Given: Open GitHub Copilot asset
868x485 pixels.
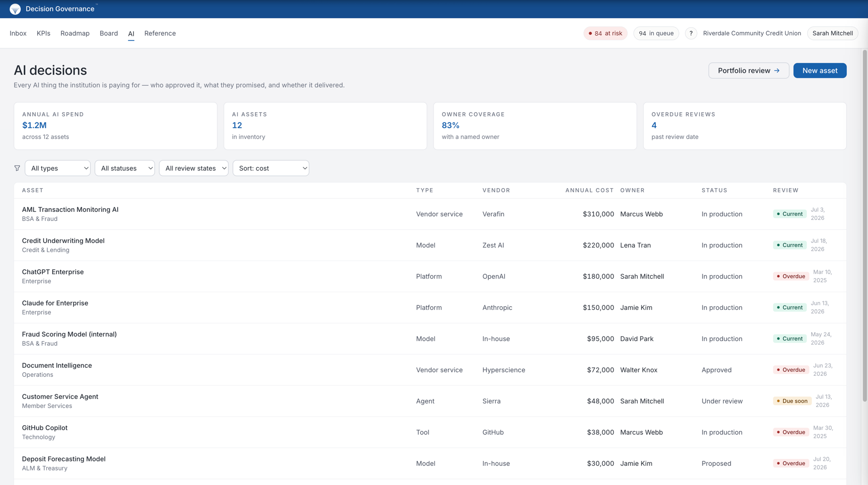Looking at the screenshot, I should point(45,428).
